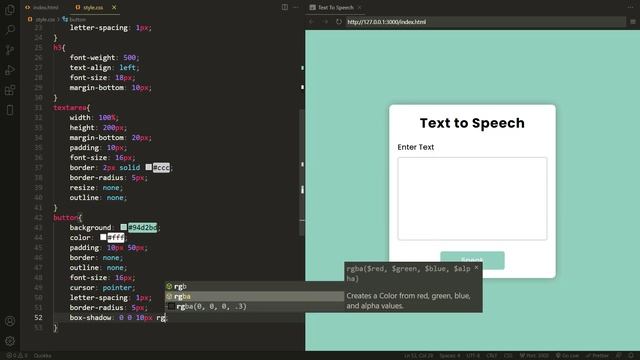Click the Speak button in preview

[472, 260]
